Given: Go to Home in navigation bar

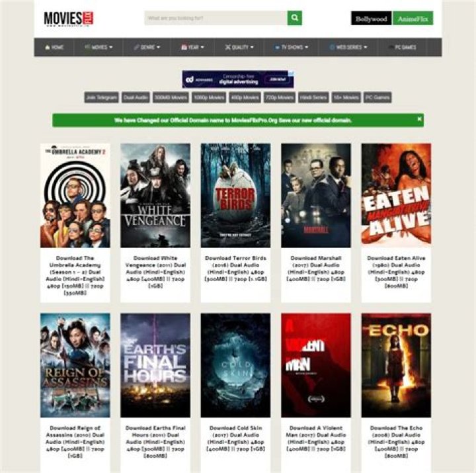Looking at the screenshot, I should click(x=54, y=48).
